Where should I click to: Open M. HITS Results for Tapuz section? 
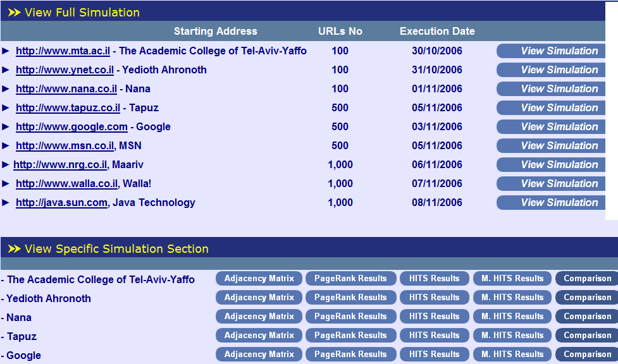tap(512, 335)
